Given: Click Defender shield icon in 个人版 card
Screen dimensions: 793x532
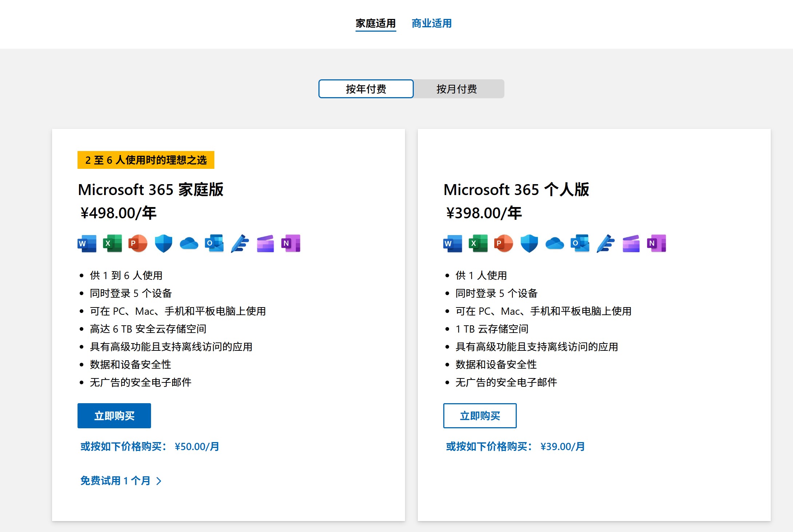Looking at the screenshot, I should [x=529, y=243].
